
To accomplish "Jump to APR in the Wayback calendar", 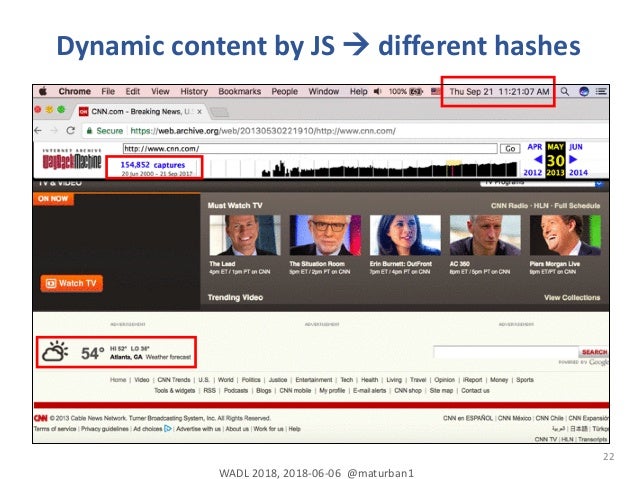I will point(535,147).
